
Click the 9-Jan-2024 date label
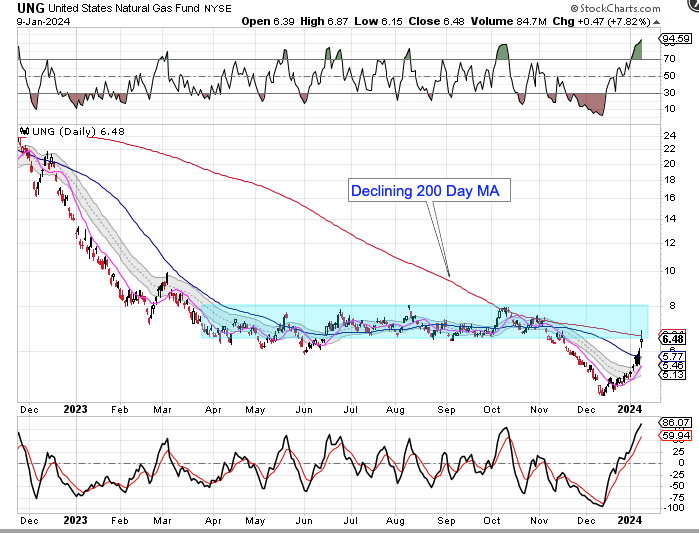(30, 21)
